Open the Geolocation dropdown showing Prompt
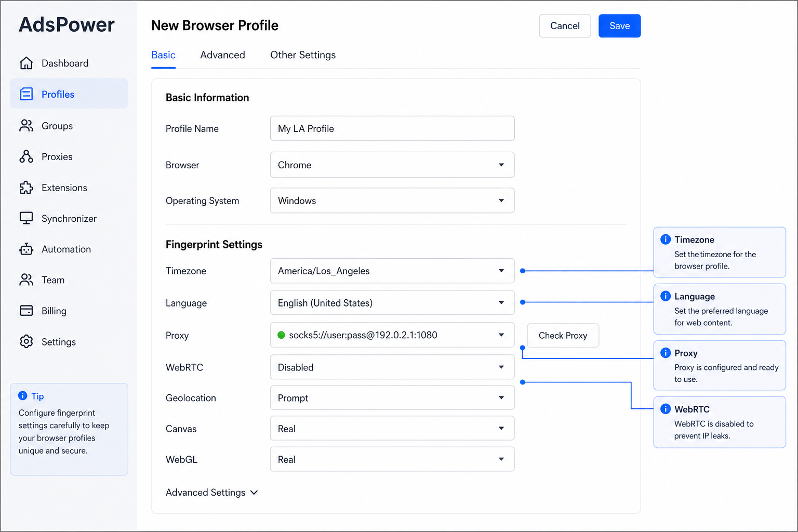The image size is (798, 532). 392,398
